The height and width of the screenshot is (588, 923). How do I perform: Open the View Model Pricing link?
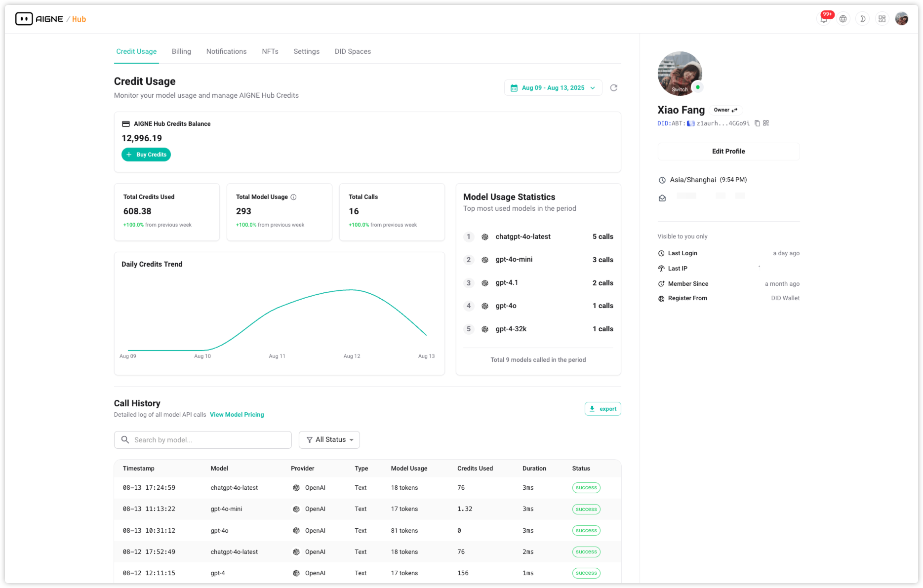click(x=237, y=415)
